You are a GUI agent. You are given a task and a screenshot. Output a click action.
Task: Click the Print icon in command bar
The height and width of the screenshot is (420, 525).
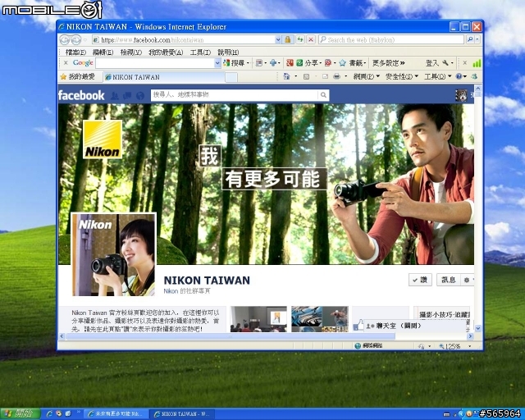(x=337, y=76)
